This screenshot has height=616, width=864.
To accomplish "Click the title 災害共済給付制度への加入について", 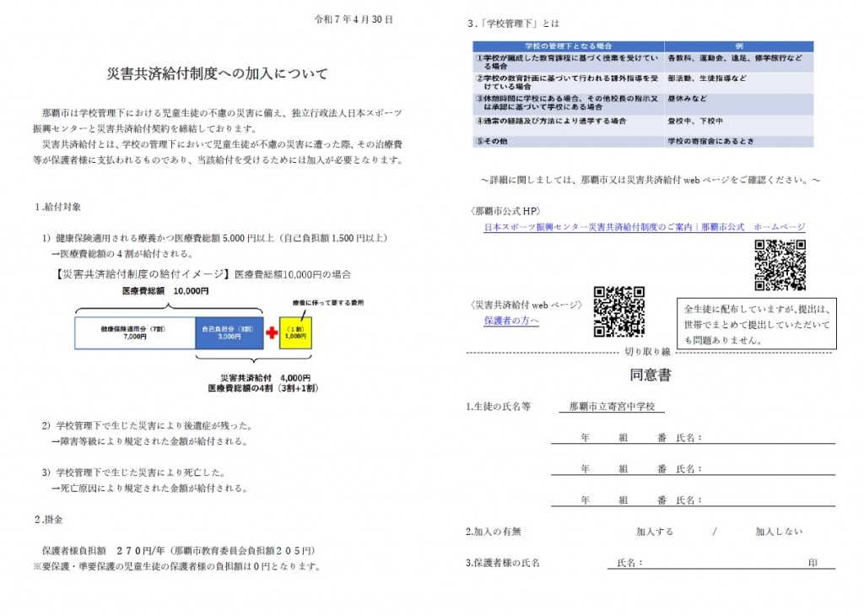I will tap(217, 73).
